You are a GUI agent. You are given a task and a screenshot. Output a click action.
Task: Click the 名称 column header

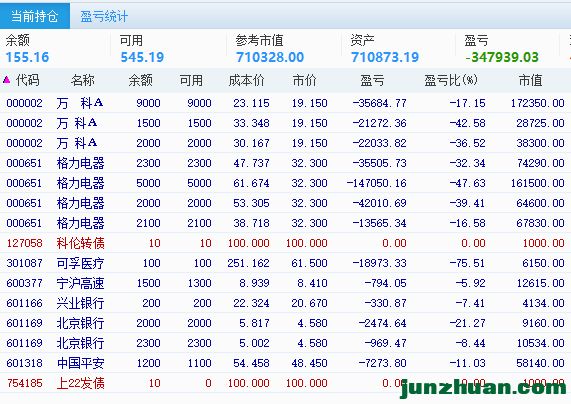pos(83,80)
